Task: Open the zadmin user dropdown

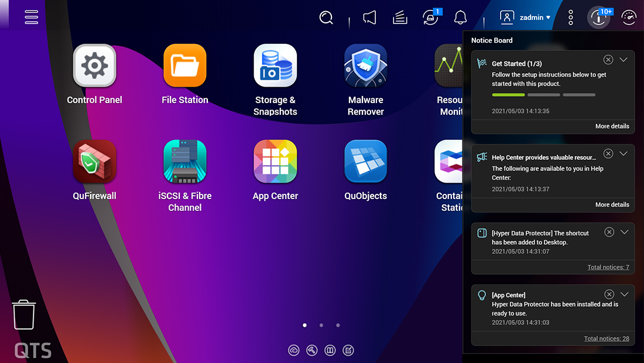Action: click(526, 18)
